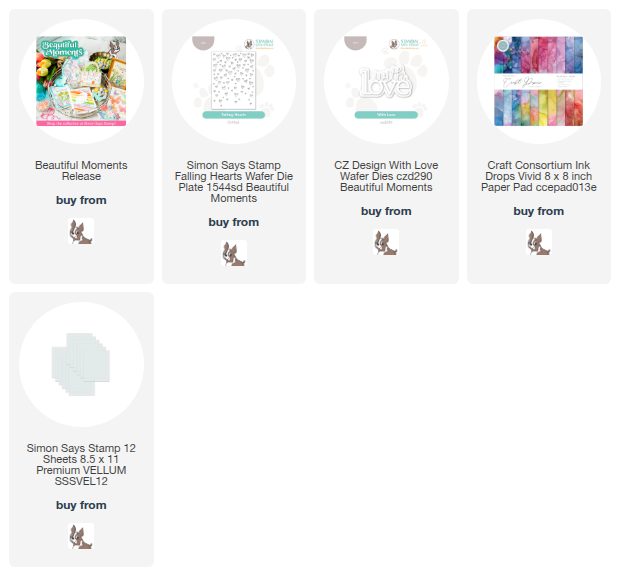Click 'buy from' under Beautiful Moments Release
The height and width of the screenshot is (588, 620).
tap(81, 200)
